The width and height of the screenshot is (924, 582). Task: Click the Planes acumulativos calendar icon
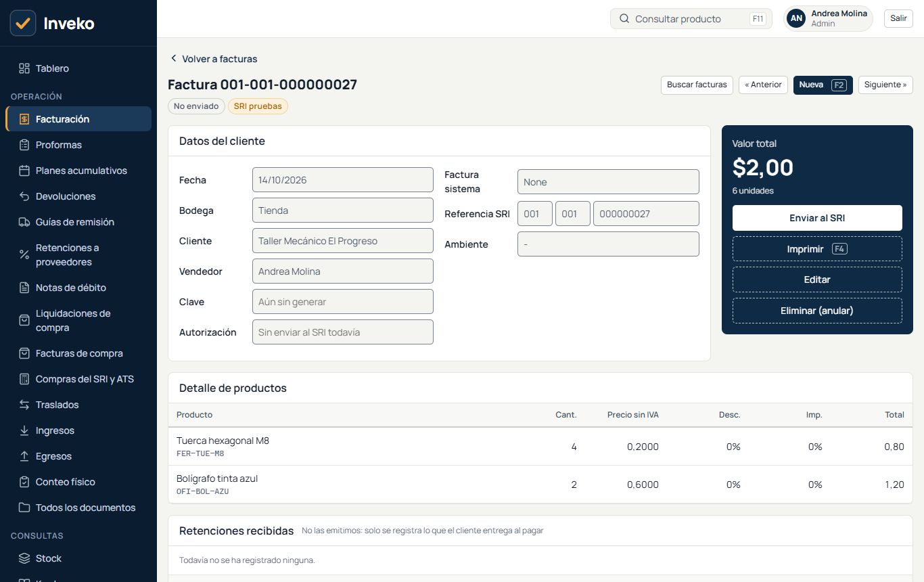coord(24,171)
